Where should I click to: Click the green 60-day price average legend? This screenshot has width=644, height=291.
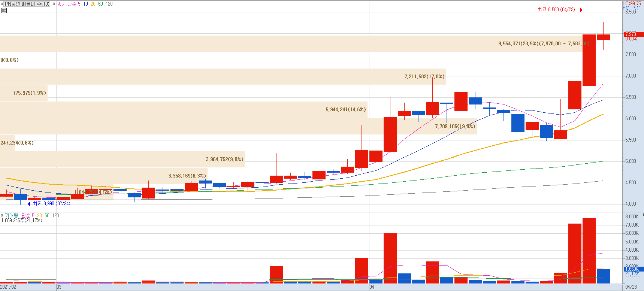coord(100,4)
